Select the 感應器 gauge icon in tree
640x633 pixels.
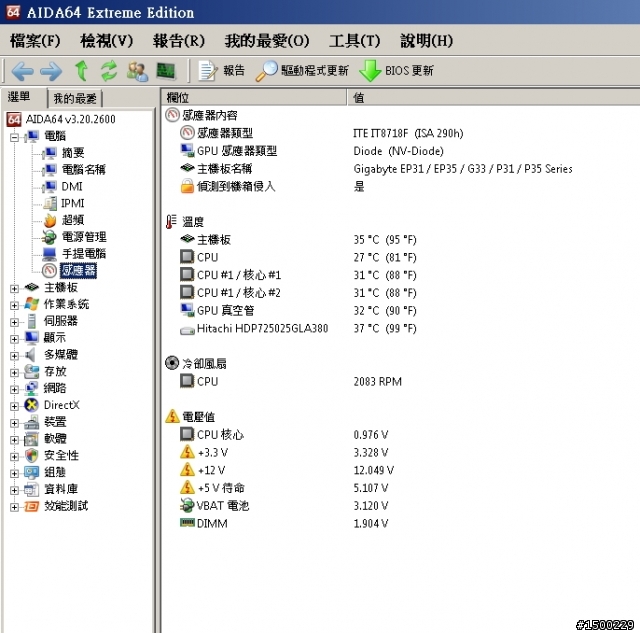[x=49, y=271]
